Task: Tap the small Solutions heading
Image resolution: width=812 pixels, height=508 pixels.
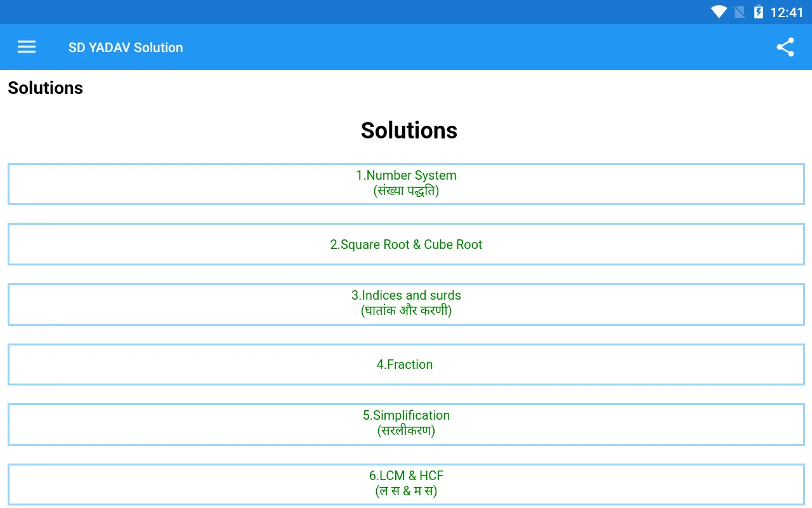Action: pos(45,88)
